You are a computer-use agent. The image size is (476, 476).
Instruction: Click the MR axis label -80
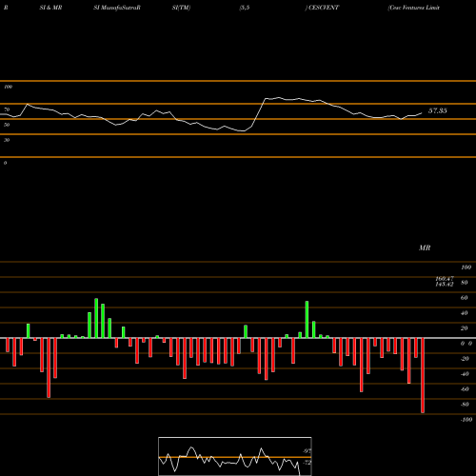click(x=465, y=405)
